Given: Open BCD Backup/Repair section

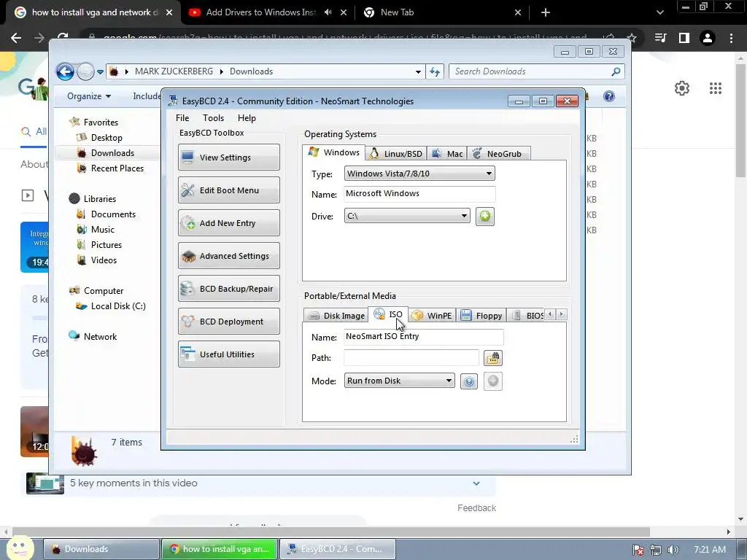Looking at the screenshot, I should click(228, 289).
